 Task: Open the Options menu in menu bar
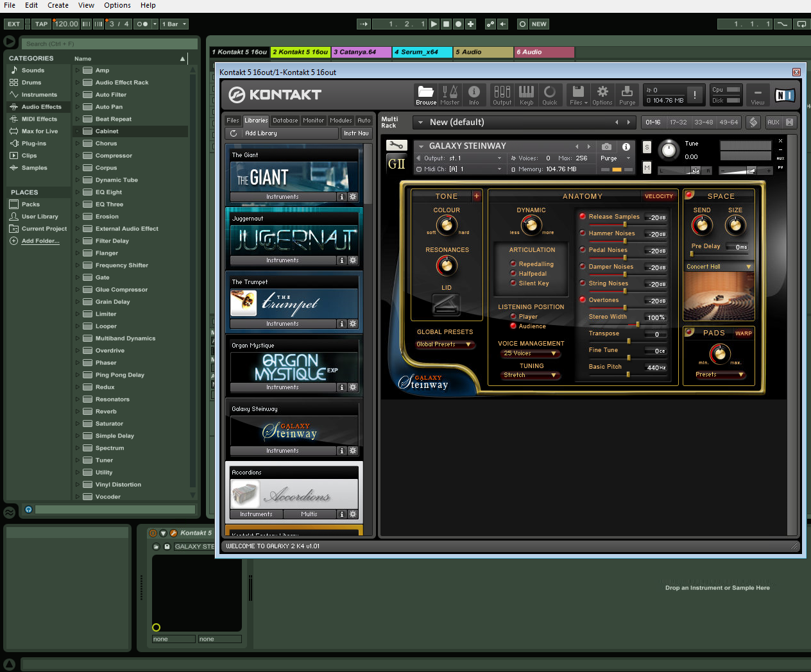[x=117, y=5]
